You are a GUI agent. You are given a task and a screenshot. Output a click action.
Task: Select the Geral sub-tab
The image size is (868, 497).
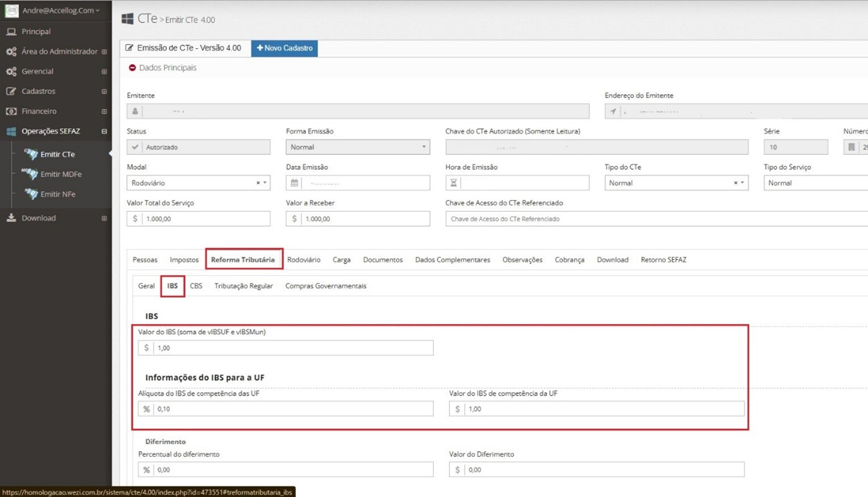click(146, 286)
